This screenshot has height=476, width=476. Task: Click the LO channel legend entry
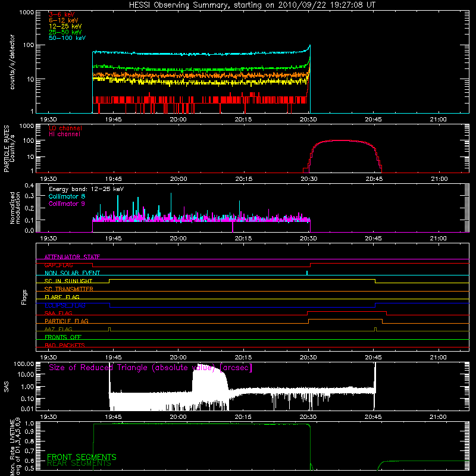tap(65, 128)
